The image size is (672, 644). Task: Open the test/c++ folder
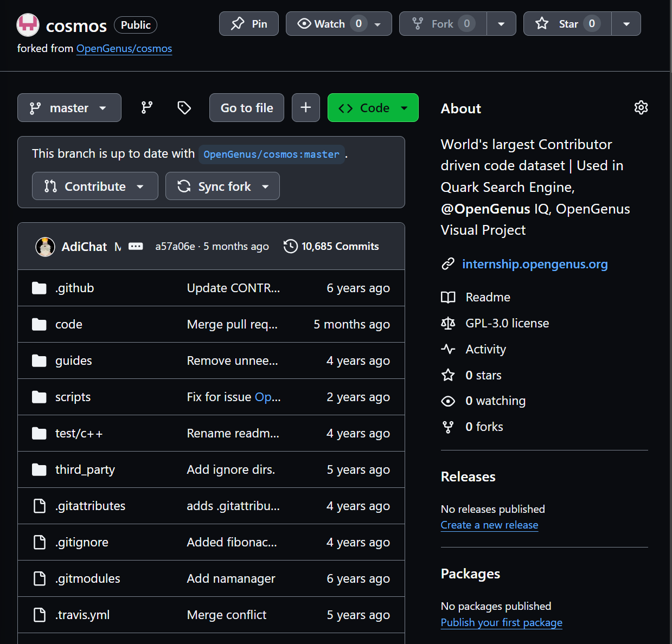[x=79, y=433]
